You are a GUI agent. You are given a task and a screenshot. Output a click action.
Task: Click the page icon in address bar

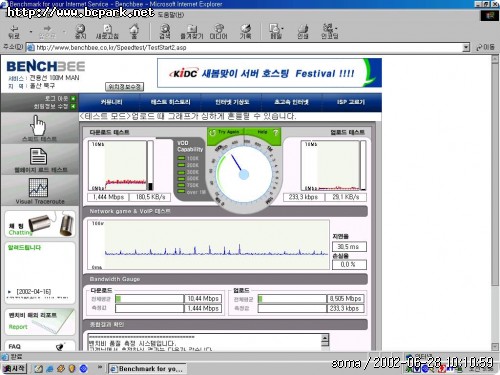(x=31, y=47)
